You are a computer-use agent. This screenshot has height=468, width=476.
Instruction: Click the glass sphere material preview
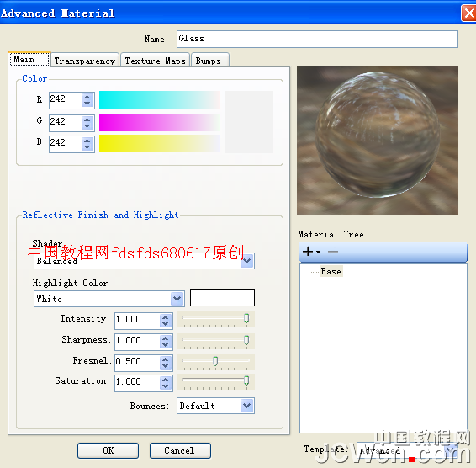(378, 141)
